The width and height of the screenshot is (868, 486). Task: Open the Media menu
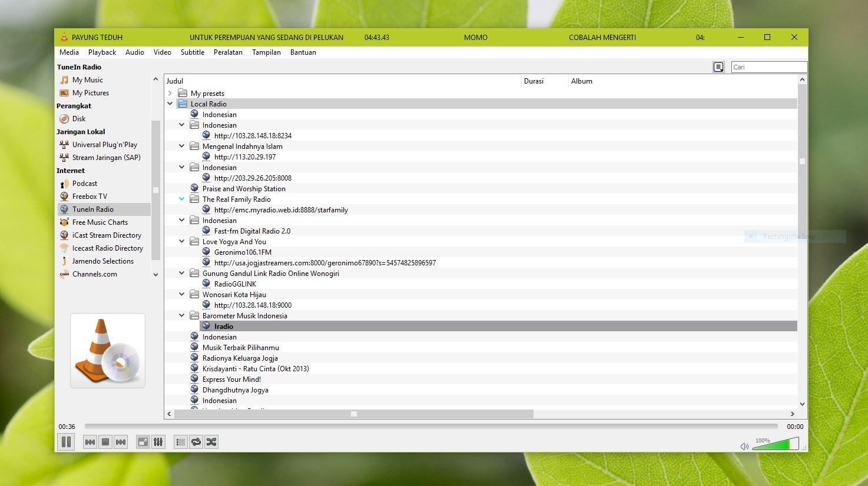click(69, 52)
